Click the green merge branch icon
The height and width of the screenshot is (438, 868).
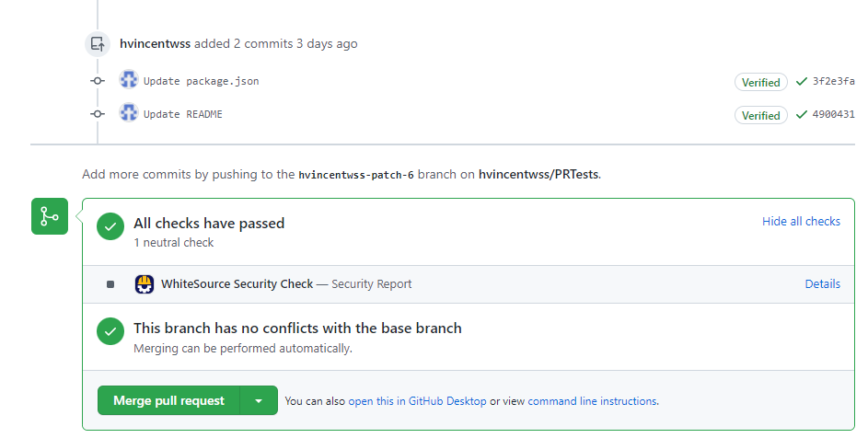coord(50,216)
